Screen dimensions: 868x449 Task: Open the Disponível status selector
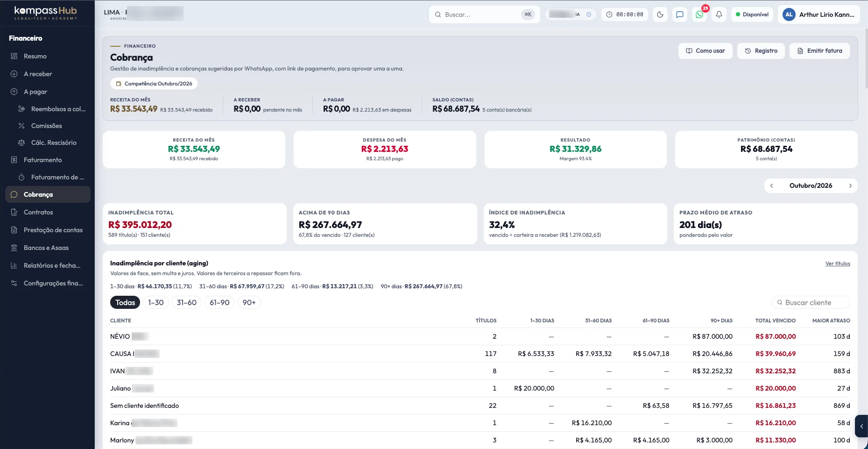pyautogui.click(x=752, y=14)
